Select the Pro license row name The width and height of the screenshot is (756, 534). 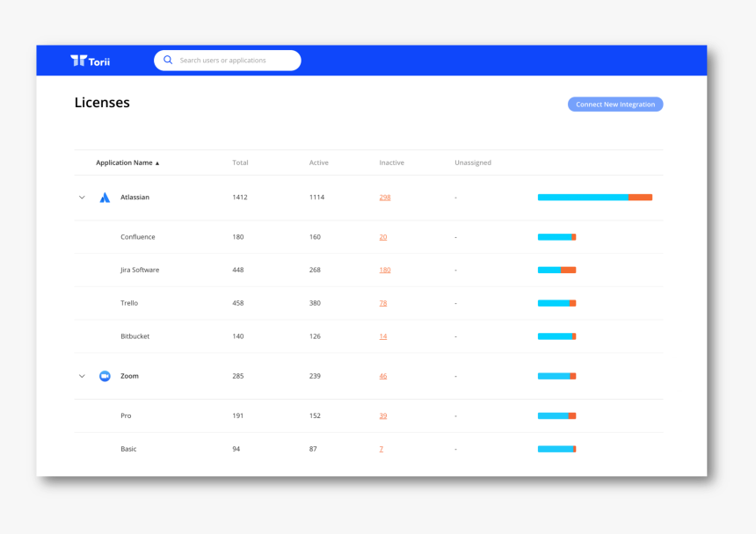pos(126,416)
